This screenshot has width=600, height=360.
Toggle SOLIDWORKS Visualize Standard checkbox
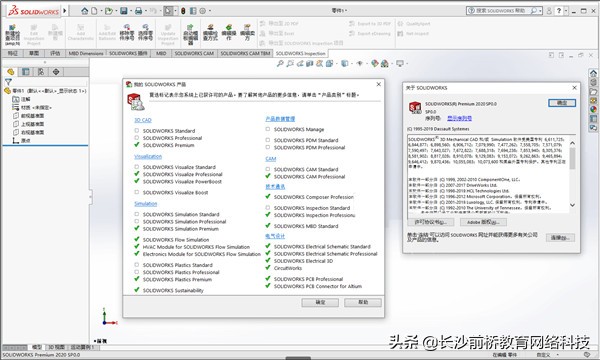point(137,167)
